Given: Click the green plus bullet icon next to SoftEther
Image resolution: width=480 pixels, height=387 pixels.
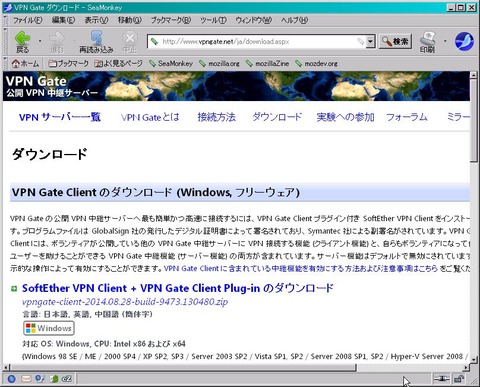Looking at the screenshot, I should (x=14, y=289).
